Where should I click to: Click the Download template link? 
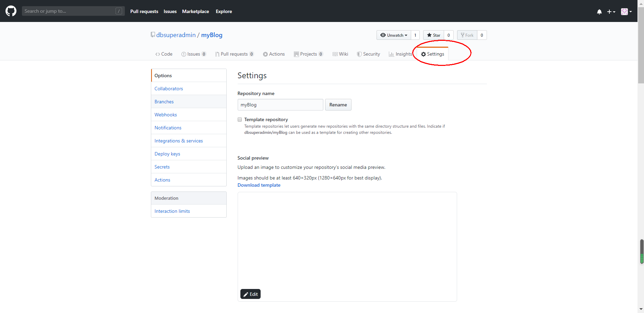click(259, 185)
